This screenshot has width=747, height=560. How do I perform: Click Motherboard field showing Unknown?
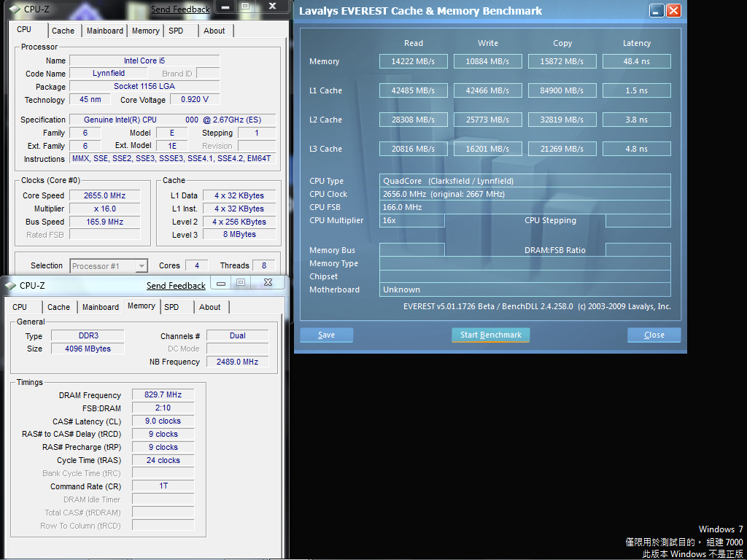(525, 289)
